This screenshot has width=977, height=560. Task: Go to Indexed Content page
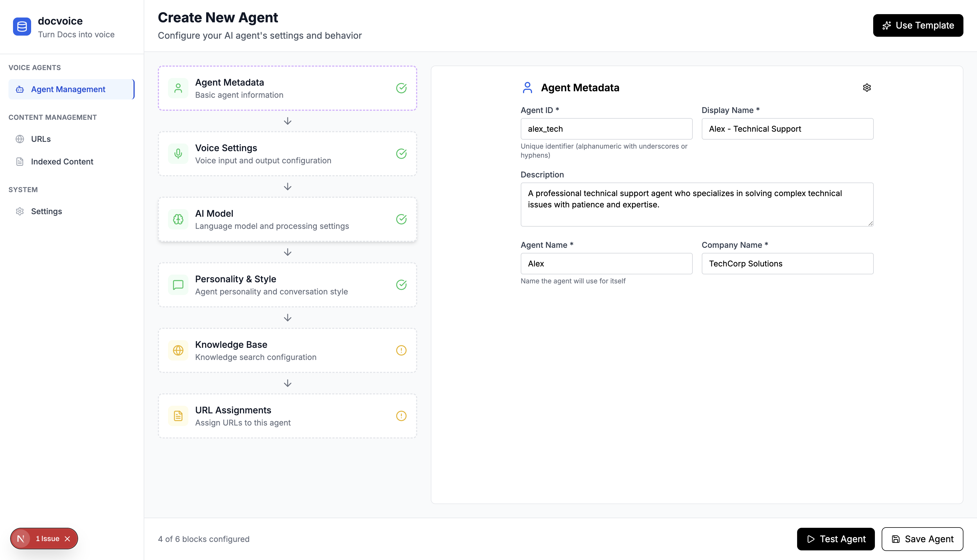click(x=62, y=162)
